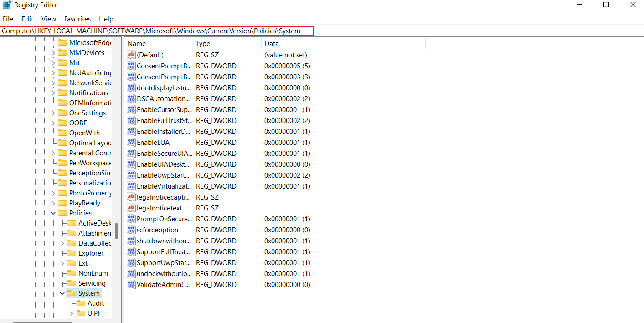Viewport: 644px width, 323px height.
Task: Click the PromptOnSecure... DWORD icon
Action: tap(131, 219)
